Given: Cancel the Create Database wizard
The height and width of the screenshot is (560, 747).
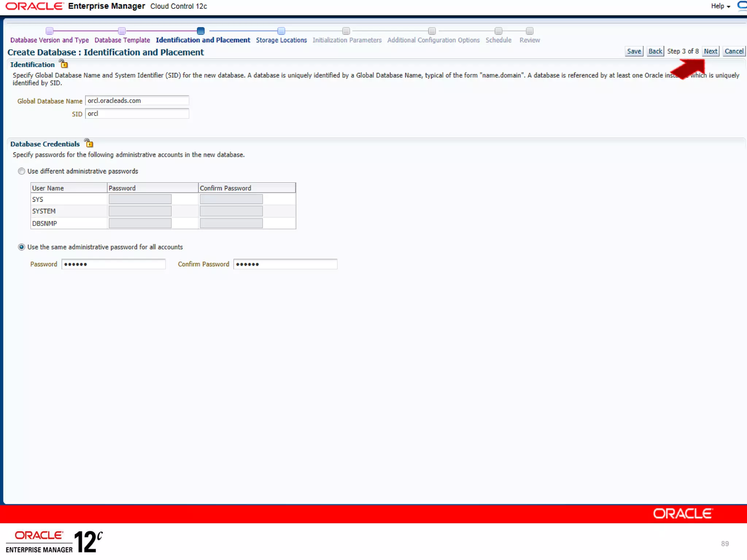Looking at the screenshot, I should pyautogui.click(x=734, y=51).
